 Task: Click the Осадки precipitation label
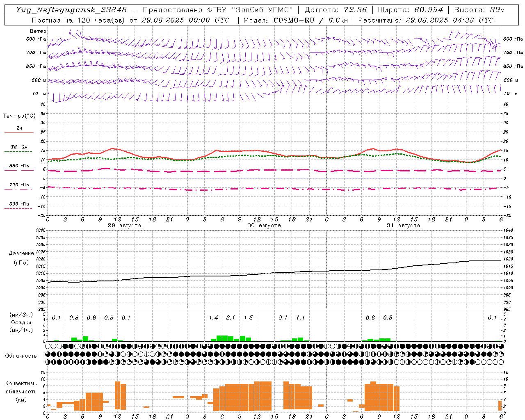21,322
